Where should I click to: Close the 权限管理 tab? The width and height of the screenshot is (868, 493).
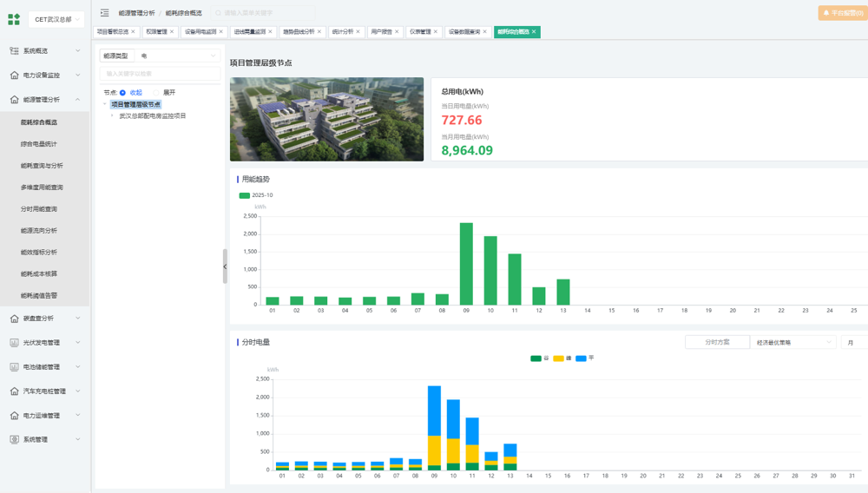172,32
